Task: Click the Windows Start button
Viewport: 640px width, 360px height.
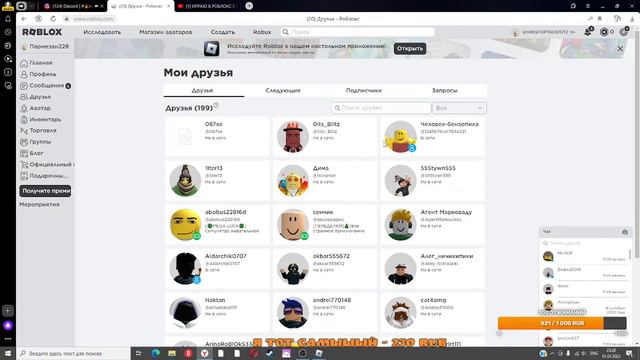Action: 8,353
